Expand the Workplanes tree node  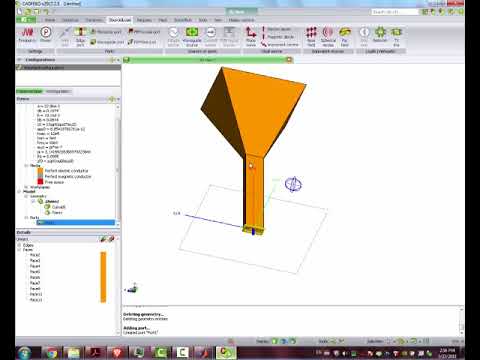click(26, 187)
